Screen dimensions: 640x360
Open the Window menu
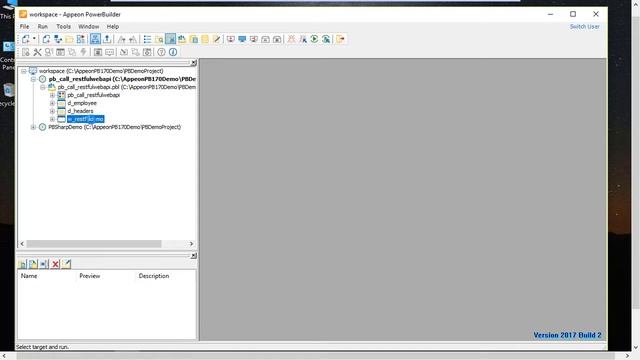(x=89, y=27)
